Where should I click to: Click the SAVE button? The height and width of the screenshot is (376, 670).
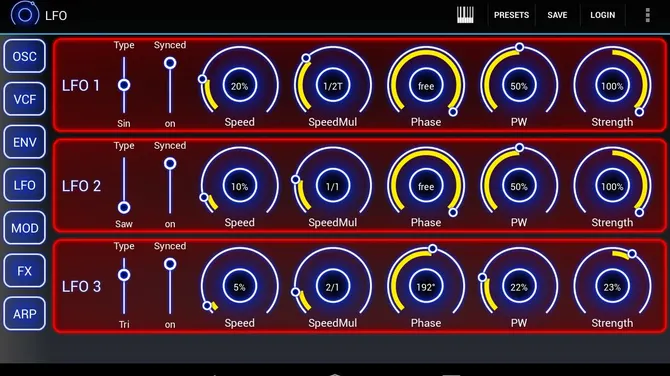pos(557,15)
